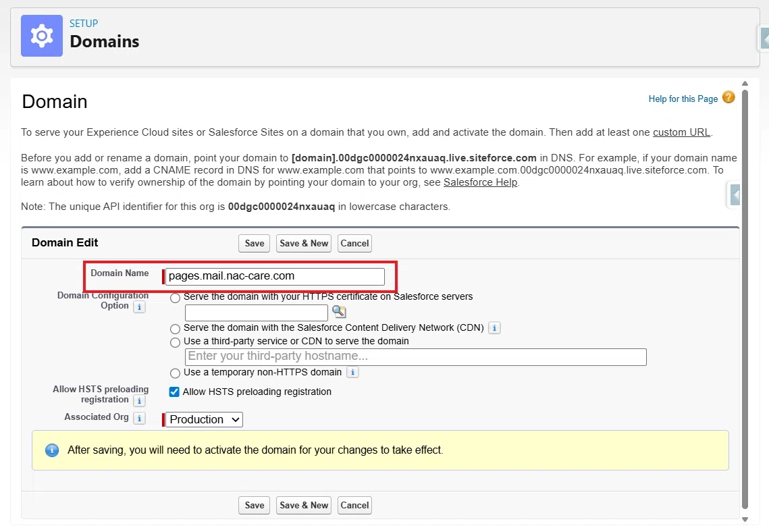
Task: Uncheck Allow HSTS preloading registration
Action: (174, 392)
